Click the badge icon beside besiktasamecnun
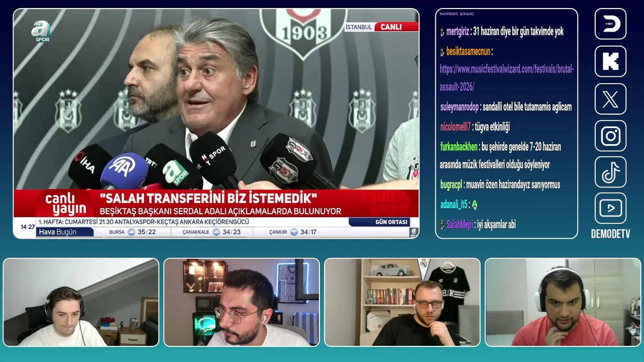 coord(442,51)
